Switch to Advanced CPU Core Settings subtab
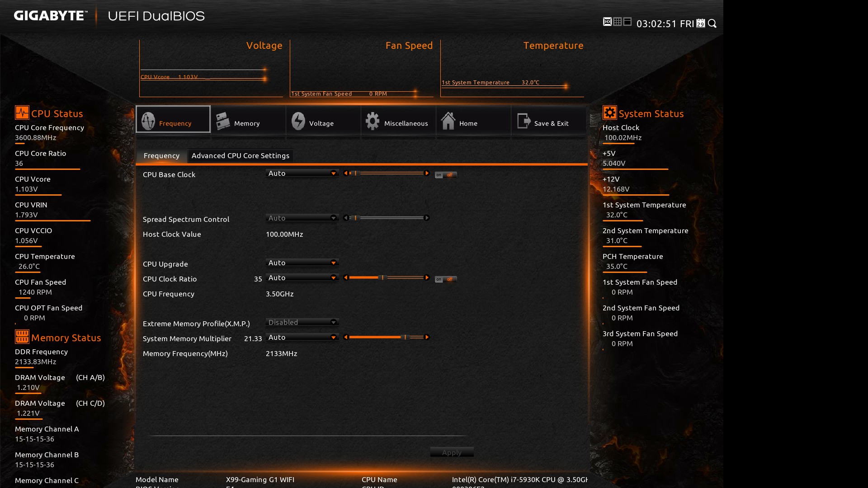 point(240,155)
